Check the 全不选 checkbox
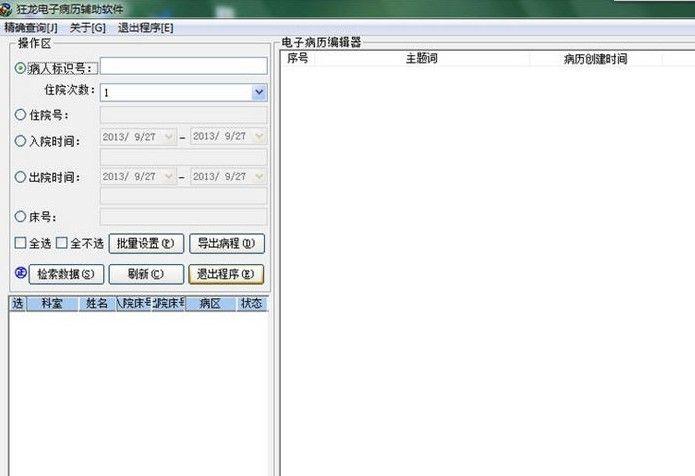 62,242
